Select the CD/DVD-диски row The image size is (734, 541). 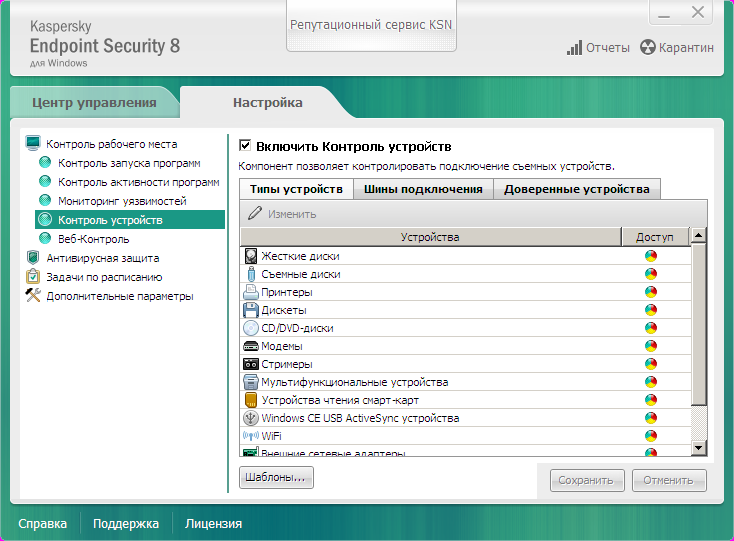pos(465,328)
